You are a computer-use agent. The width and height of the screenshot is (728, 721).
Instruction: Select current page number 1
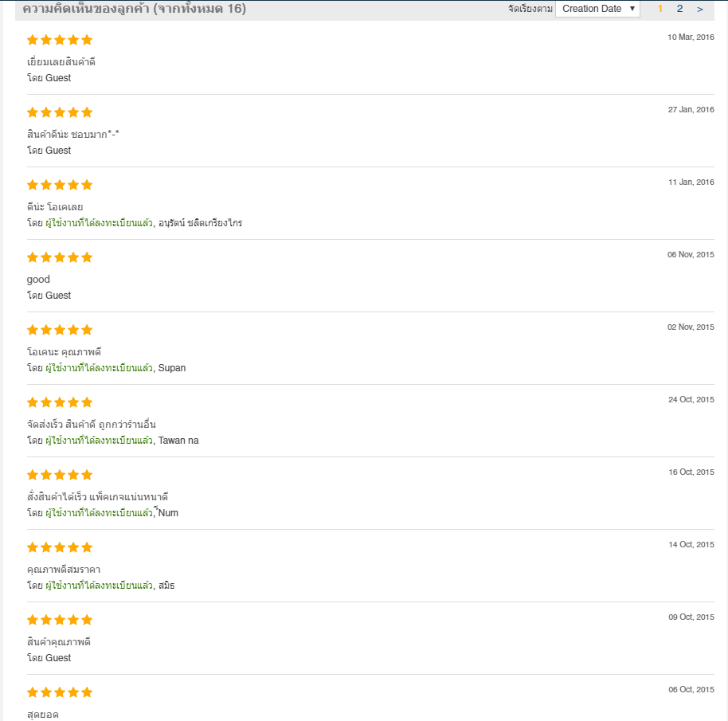coord(660,9)
